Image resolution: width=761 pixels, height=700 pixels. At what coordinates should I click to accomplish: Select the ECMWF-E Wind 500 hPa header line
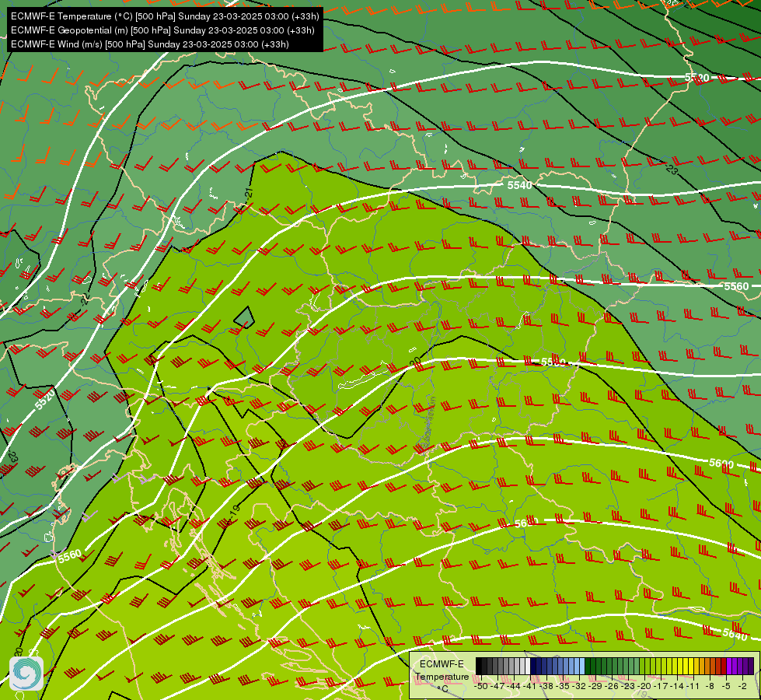(150, 44)
